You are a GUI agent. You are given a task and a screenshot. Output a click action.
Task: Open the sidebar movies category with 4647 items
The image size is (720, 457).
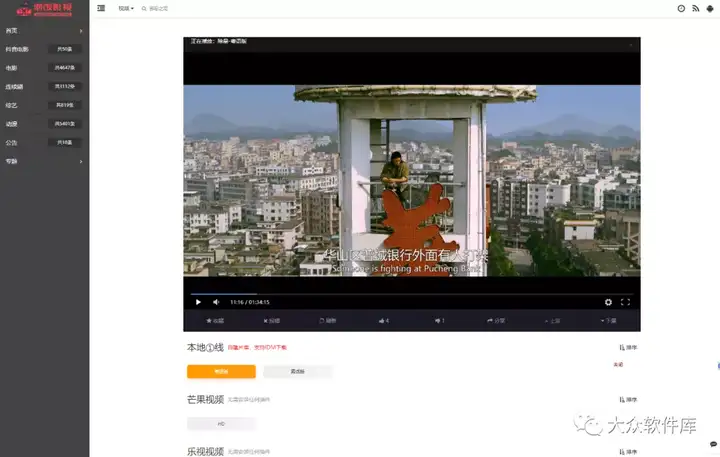pos(44,68)
